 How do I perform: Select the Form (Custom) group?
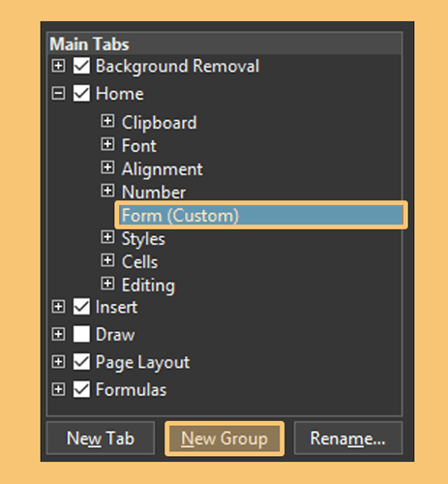coord(261,215)
